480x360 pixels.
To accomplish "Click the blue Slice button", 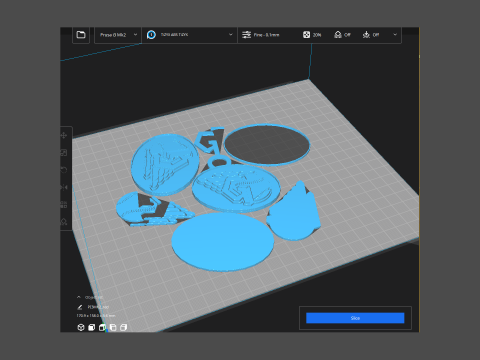I will click(x=355, y=318).
